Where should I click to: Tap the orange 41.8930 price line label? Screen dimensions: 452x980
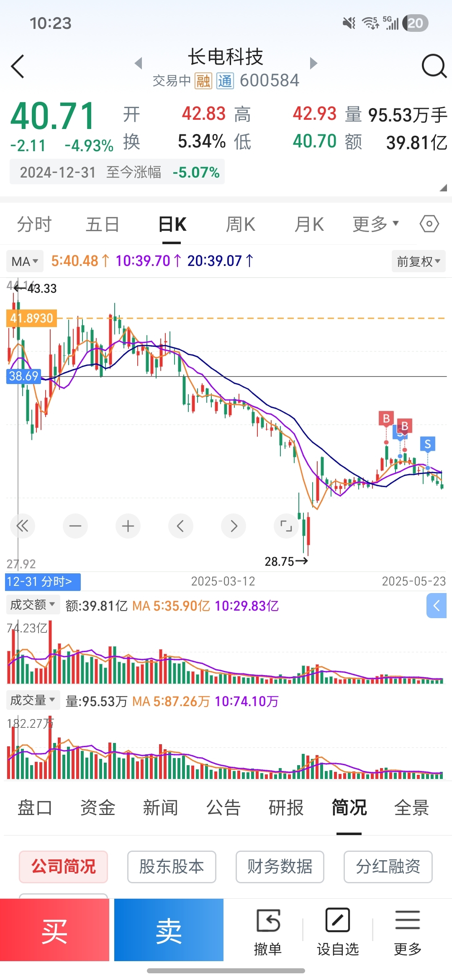(x=31, y=318)
